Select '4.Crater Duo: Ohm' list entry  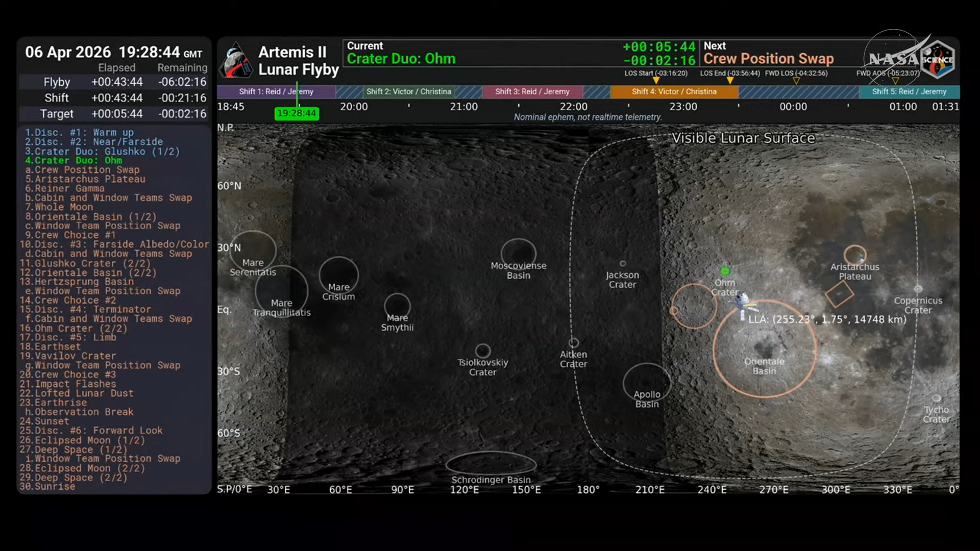click(73, 160)
